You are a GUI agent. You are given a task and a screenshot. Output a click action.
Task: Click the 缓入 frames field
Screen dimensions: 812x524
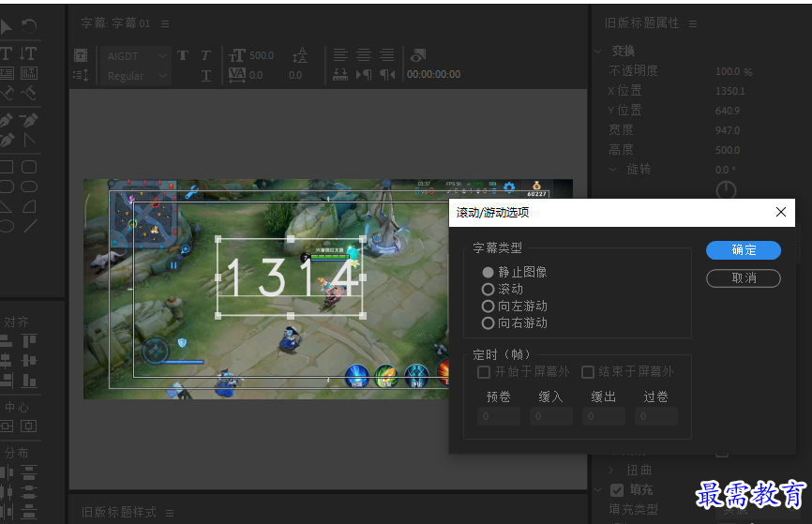pyautogui.click(x=551, y=416)
